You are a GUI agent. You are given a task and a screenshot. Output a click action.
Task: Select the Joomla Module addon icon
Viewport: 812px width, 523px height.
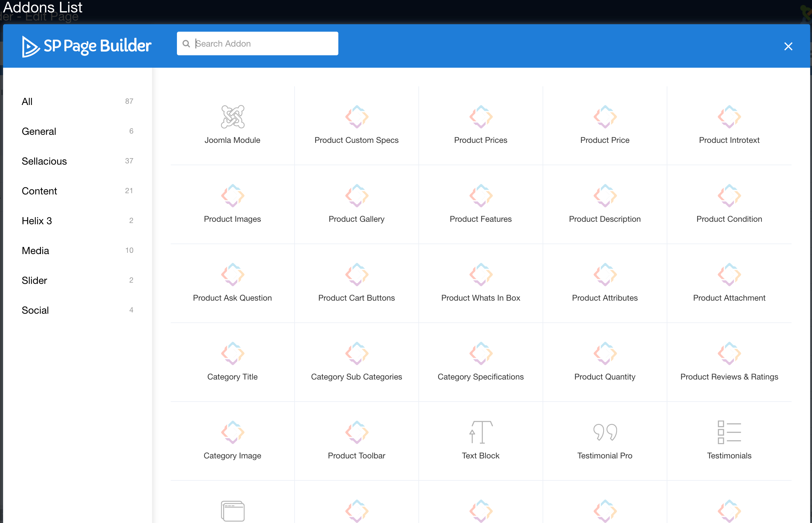pyautogui.click(x=232, y=116)
